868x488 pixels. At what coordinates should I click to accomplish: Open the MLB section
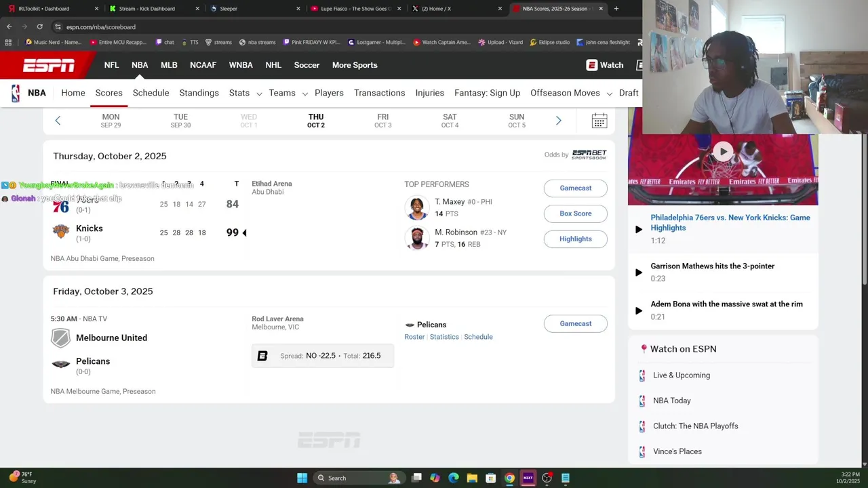[169, 65]
